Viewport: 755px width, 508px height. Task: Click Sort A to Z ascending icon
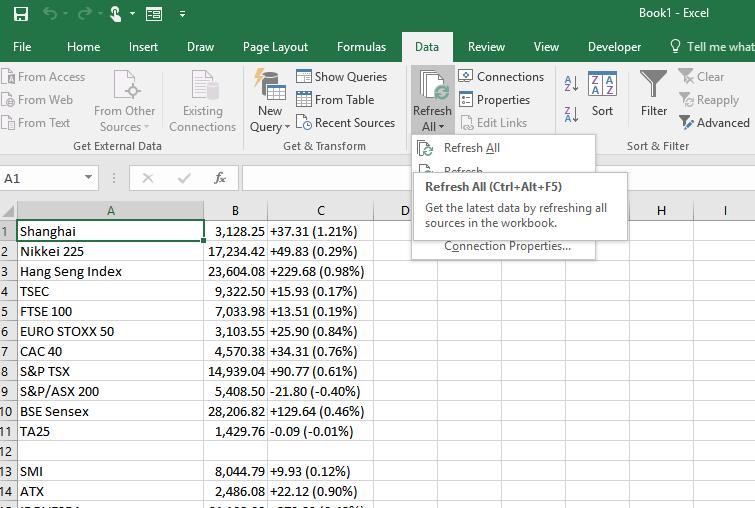pos(571,84)
